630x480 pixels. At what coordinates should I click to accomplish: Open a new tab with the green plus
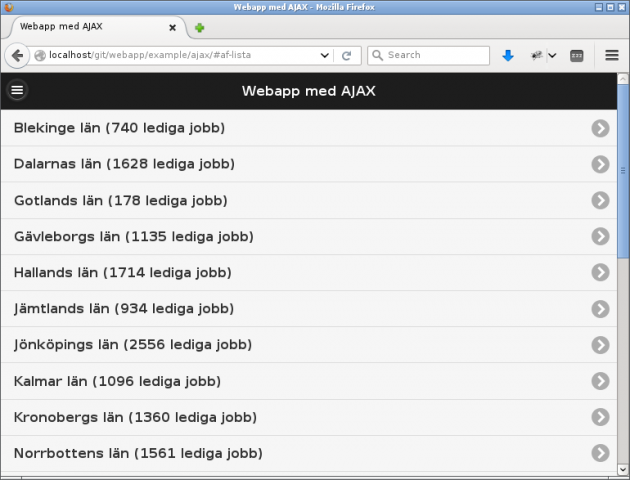199,28
